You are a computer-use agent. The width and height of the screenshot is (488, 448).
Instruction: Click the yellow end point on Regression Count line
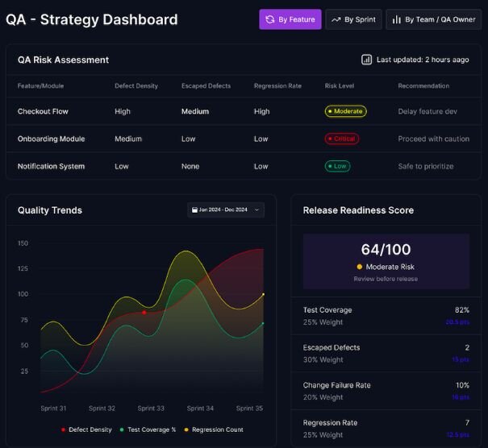263,295
